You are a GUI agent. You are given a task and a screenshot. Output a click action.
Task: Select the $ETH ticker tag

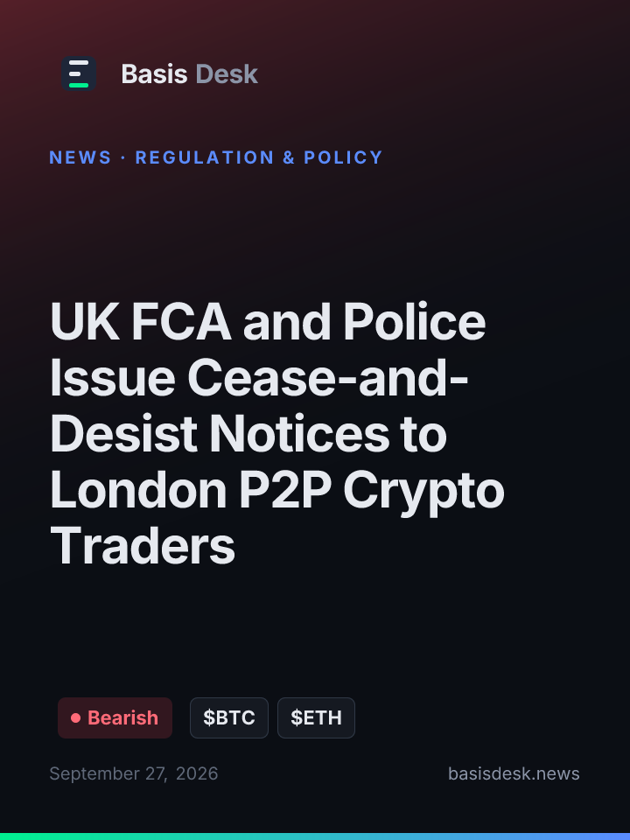point(316,717)
